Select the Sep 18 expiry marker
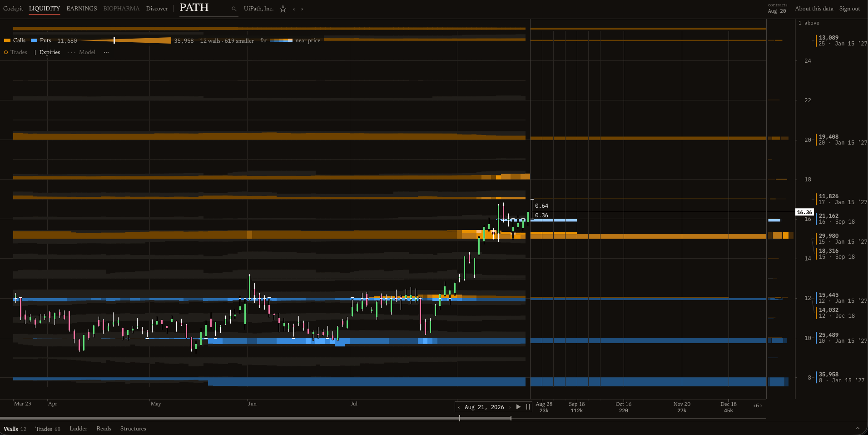Screen dimensions: 868x435 coord(577,407)
